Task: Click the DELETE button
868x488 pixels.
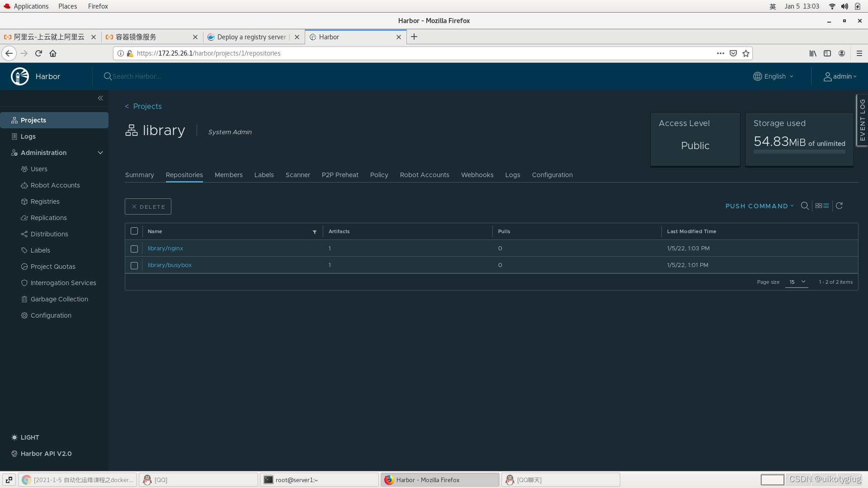Action: (x=148, y=206)
